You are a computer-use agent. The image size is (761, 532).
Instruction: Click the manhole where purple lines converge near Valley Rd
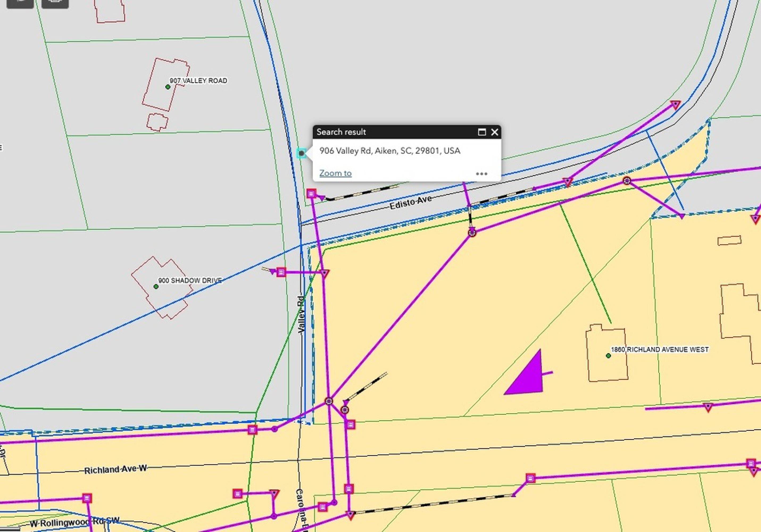pos(328,401)
